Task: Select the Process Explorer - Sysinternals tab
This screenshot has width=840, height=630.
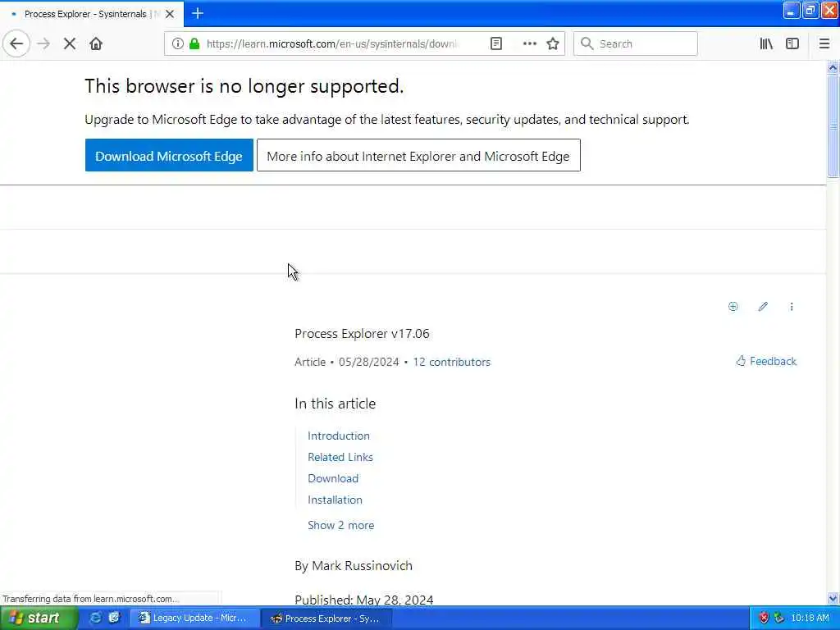Action: 92,14
